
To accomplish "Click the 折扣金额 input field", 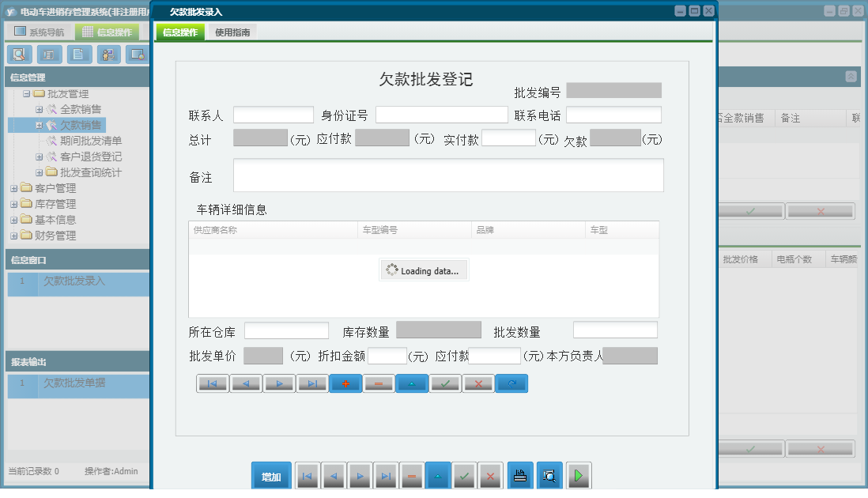I will coord(387,355).
